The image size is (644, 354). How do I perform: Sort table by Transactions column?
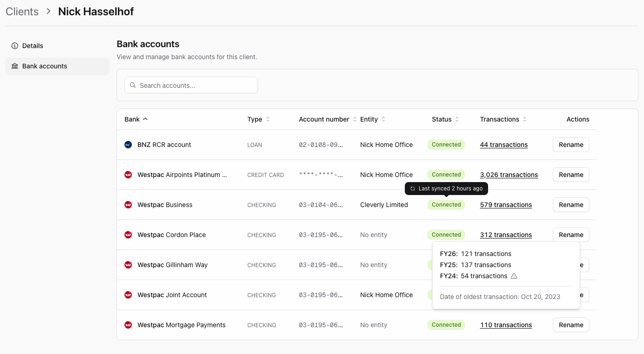(x=503, y=119)
